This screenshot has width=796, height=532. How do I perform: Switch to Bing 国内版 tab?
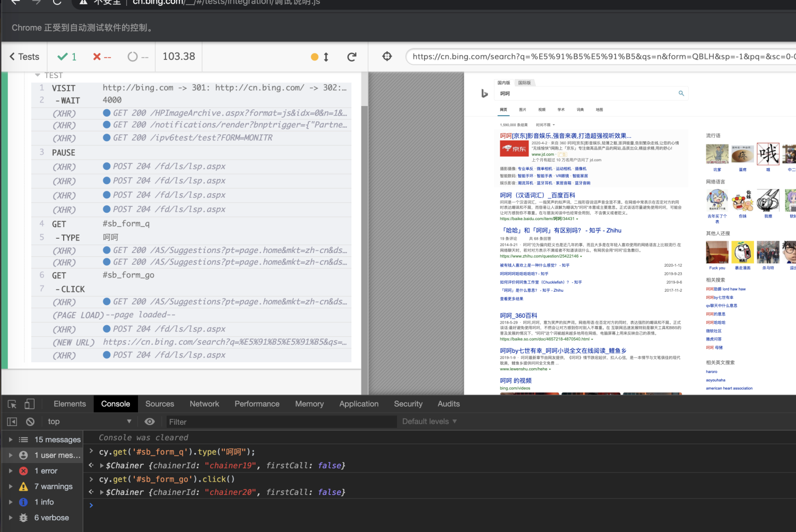504,83
